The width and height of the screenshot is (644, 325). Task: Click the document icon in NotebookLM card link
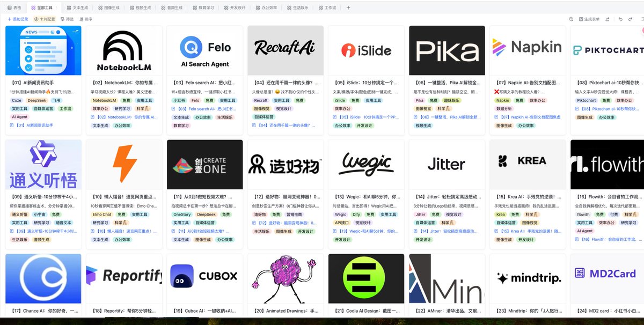[93, 117]
